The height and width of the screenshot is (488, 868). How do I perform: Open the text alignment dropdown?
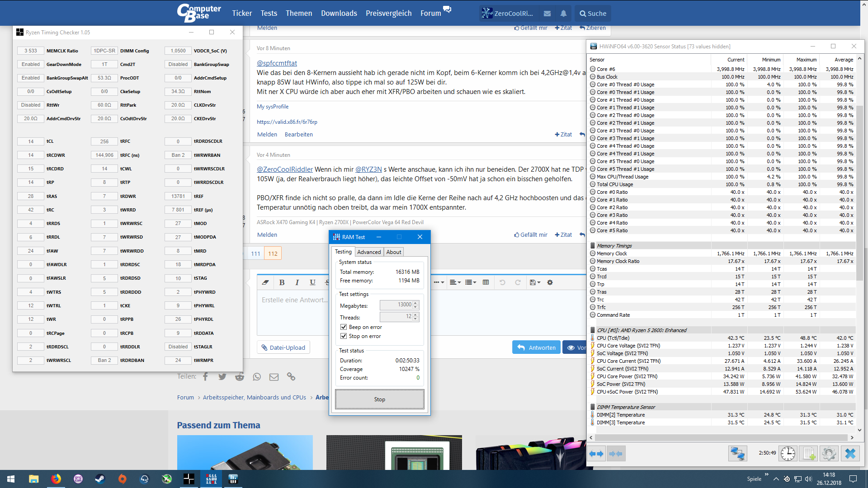point(455,282)
